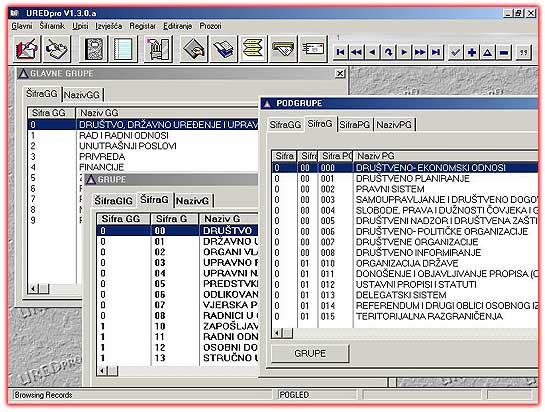
Task: Switch to SifraPG tab in PODGRUPE window
Action: click(355, 125)
